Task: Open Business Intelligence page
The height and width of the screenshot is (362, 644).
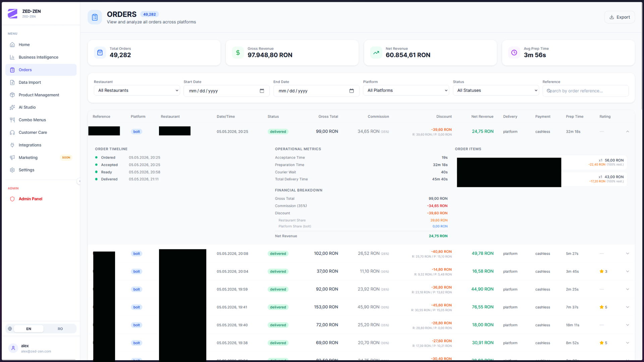Action: 41,57
